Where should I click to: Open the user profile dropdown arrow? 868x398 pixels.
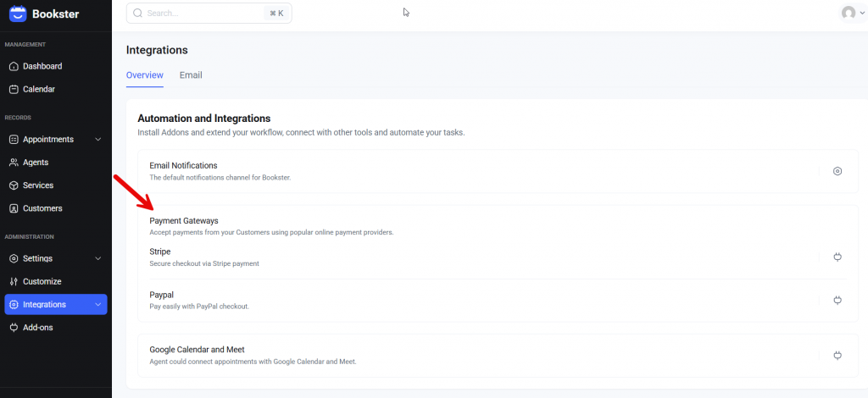tap(862, 14)
